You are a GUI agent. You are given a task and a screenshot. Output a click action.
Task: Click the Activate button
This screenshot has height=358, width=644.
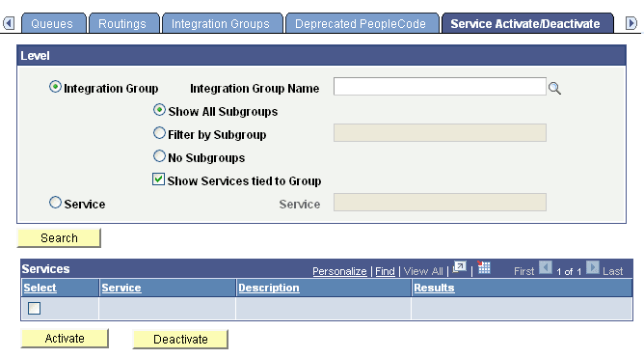tap(65, 339)
